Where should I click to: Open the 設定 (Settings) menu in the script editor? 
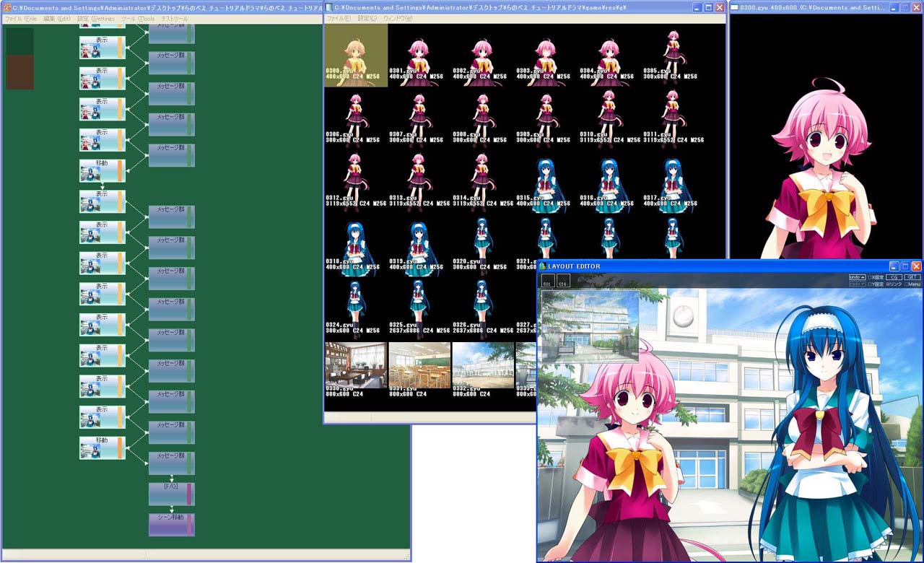tap(96, 18)
